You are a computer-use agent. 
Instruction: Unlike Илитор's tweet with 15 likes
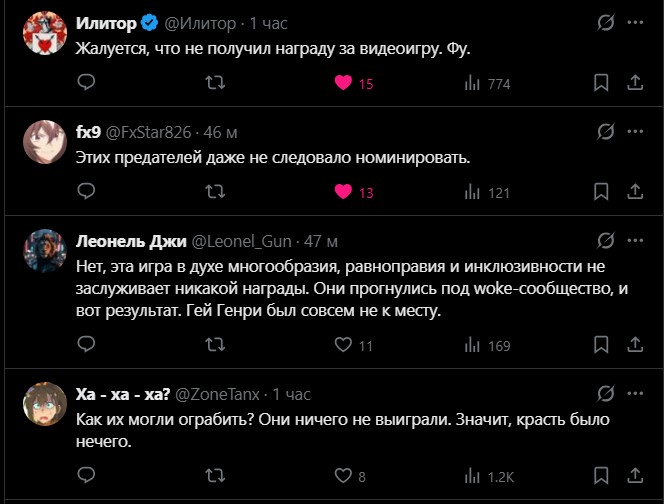(x=344, y=84)
